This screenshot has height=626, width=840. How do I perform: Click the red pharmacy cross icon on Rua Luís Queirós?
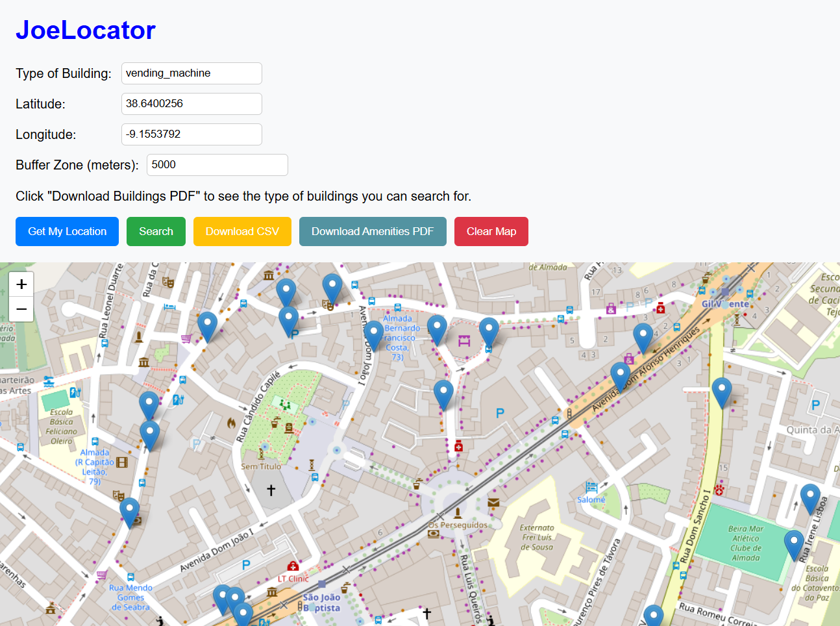[x=458, y=446]
